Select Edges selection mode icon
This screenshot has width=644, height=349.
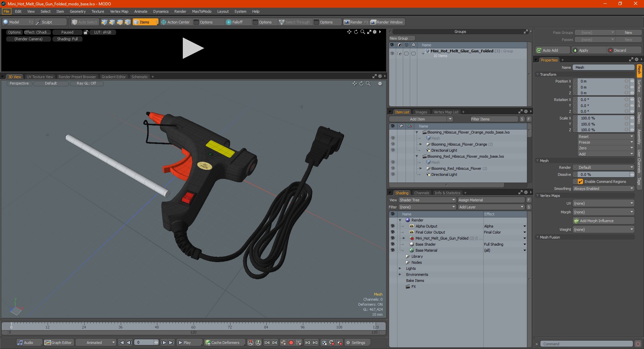coord(112,22)
